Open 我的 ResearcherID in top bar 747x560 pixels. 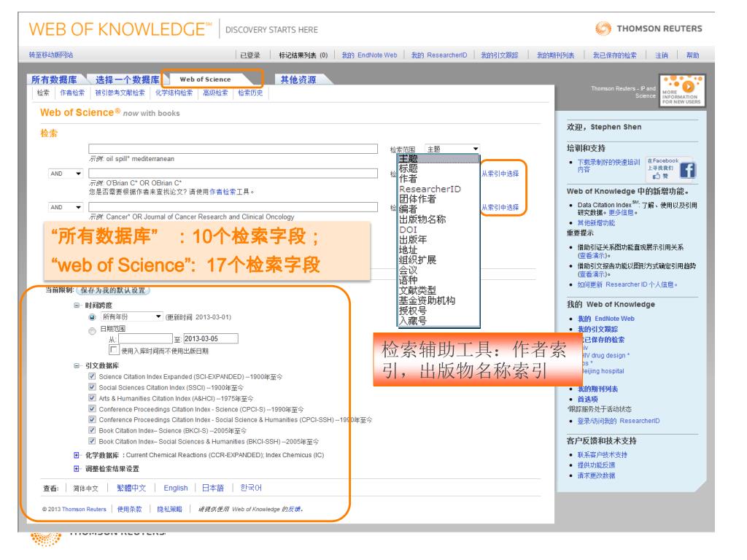[439, 55]
